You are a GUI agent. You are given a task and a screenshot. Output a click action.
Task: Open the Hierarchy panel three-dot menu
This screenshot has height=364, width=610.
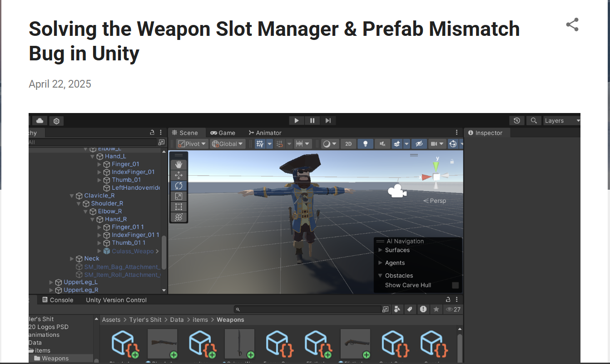(161, 133)
